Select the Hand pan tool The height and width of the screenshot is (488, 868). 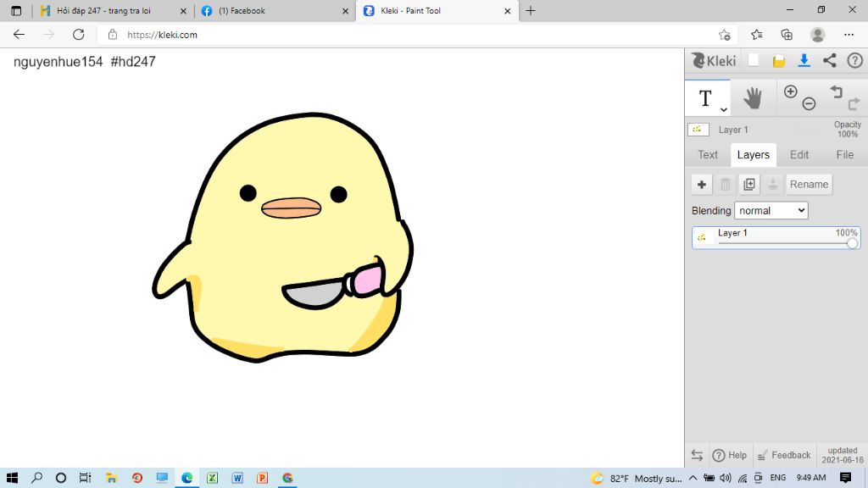[x=753, y=98]
